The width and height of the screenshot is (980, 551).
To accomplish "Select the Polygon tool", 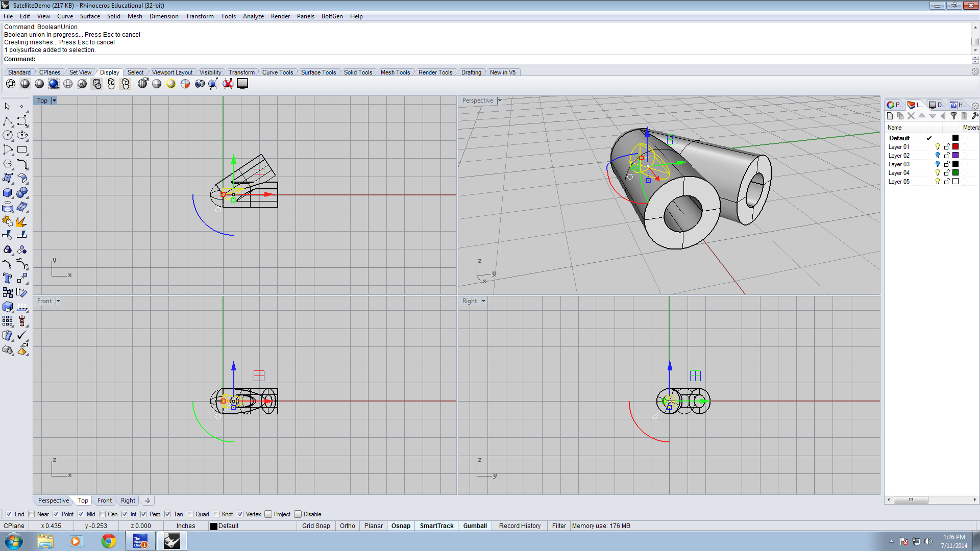I will click(x=8, y=164).
